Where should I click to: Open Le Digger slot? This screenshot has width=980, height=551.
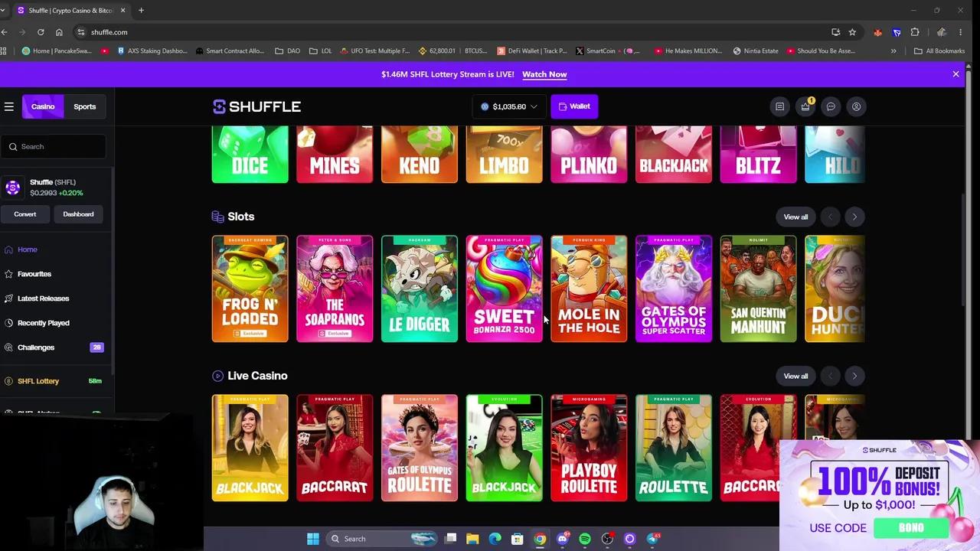420,289
